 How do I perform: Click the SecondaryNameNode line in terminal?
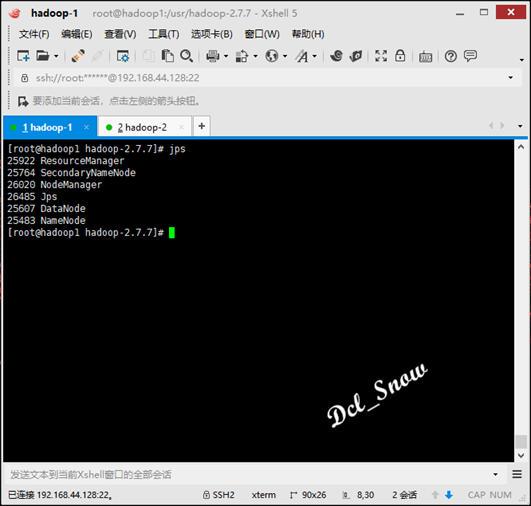[x=71, y=173]
